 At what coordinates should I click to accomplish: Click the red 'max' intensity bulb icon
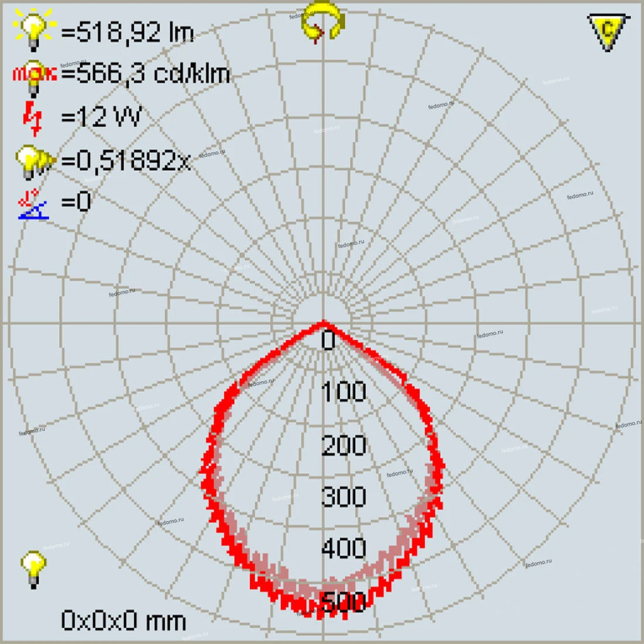point(34,75)
